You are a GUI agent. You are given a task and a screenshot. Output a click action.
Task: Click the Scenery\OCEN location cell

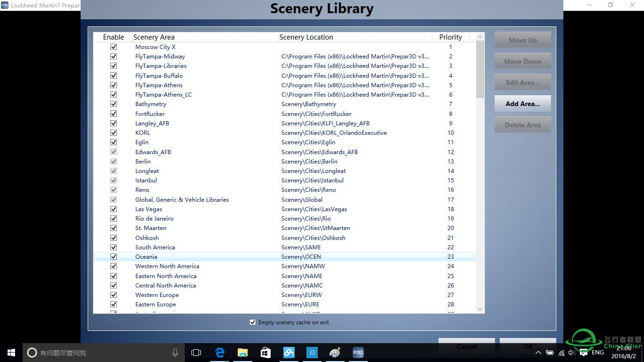[301, 256]
